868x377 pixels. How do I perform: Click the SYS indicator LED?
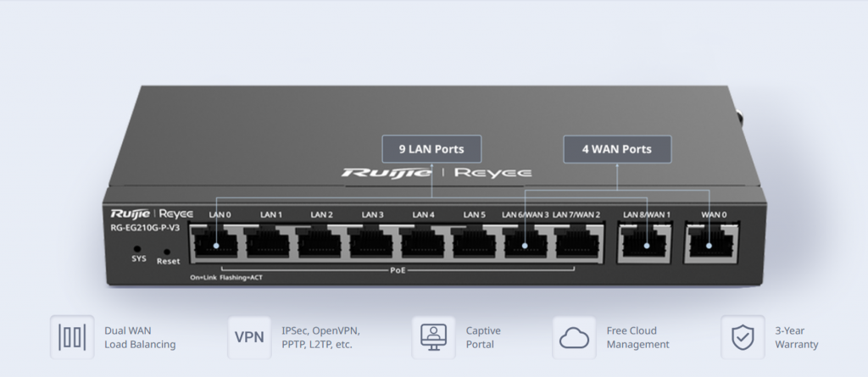tap(138, 249)
